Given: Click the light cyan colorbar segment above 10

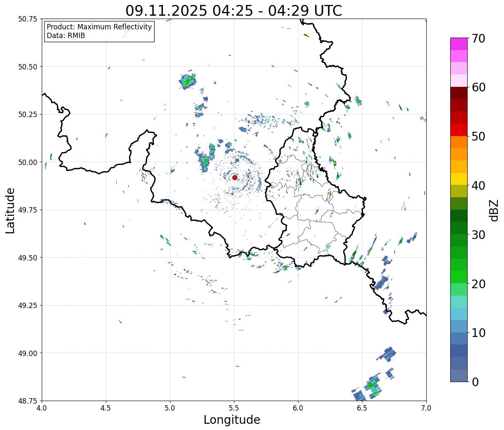Looking at the screenshot, I should (459, 314).
